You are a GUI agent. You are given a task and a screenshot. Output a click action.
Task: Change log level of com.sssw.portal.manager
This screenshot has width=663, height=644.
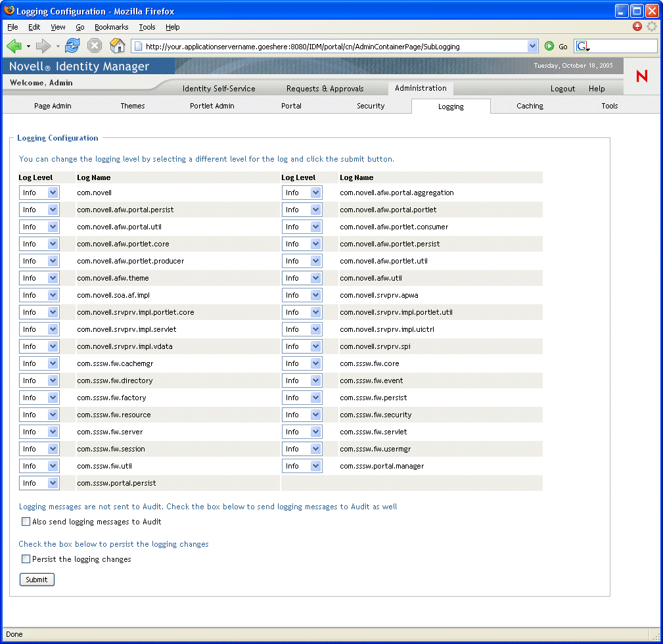point(302,466)
